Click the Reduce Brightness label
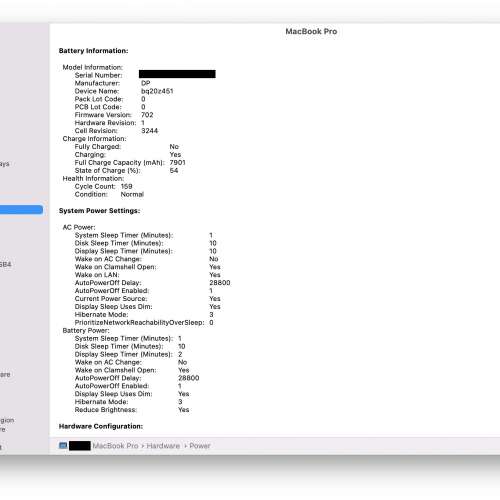The width and height of the screenshot is (500, 500). click(x=106, y=410)
